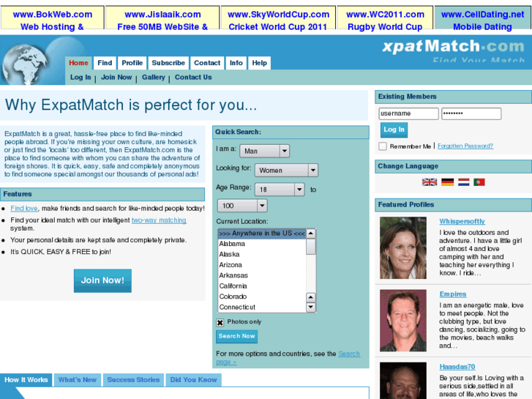The image size is (532, 399).
Task: Switch to the Success Stories tab
Action: click(133, 380)
